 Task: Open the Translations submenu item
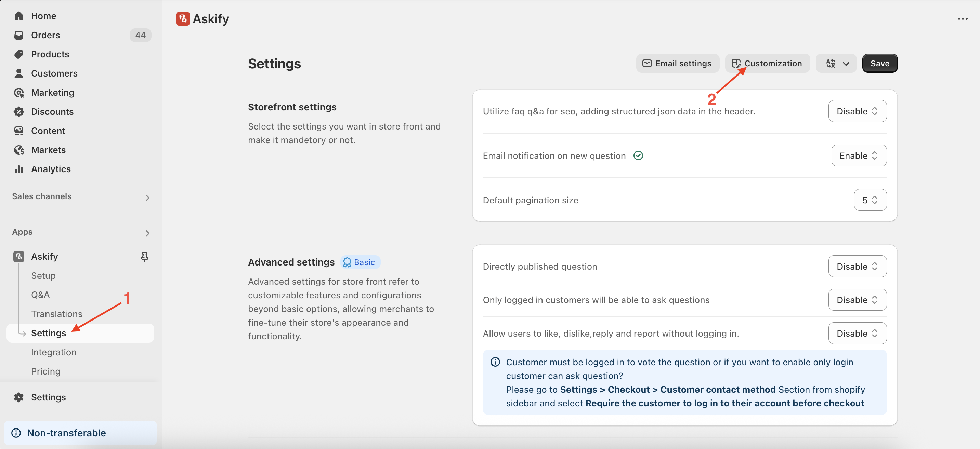57,314
